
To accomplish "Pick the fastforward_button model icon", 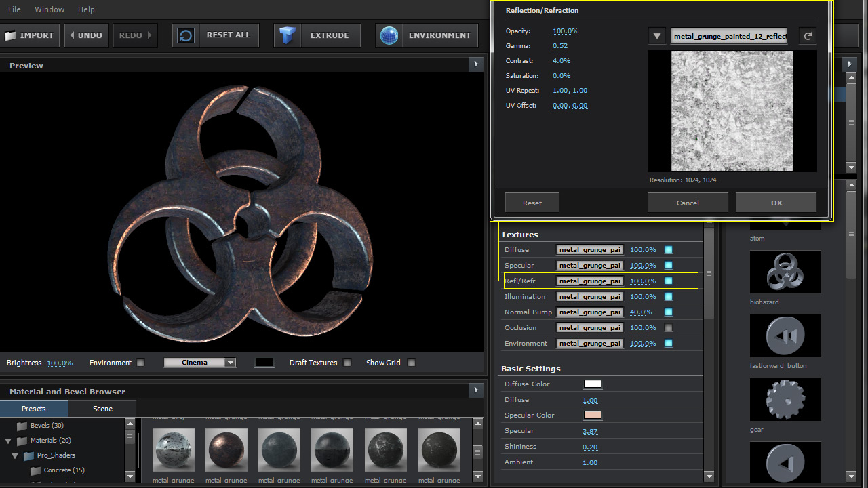I will point(785,336).
